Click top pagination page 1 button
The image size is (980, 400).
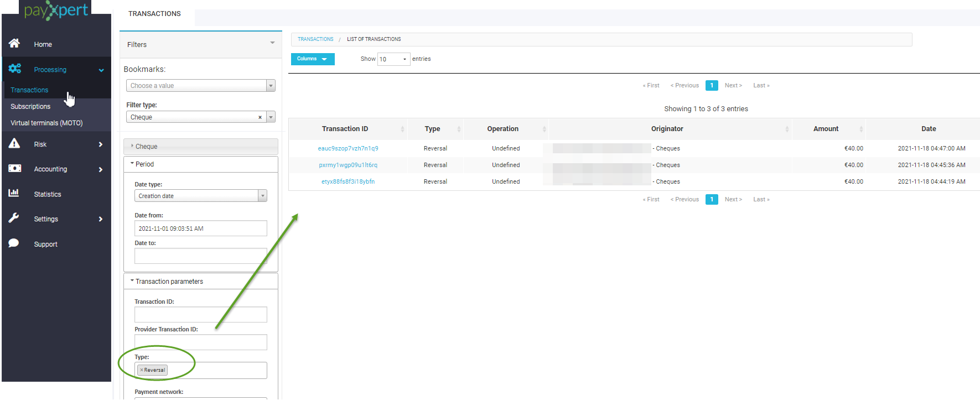[x=712, y=85]
